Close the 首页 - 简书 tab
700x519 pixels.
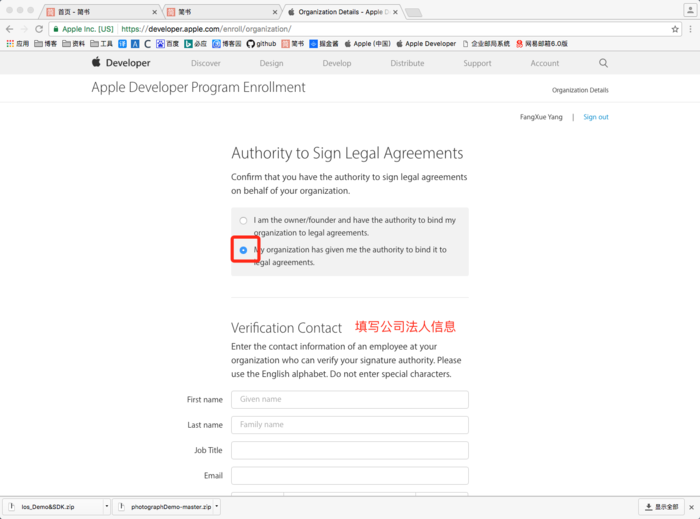pyautogui.click(x=154, y=12)
